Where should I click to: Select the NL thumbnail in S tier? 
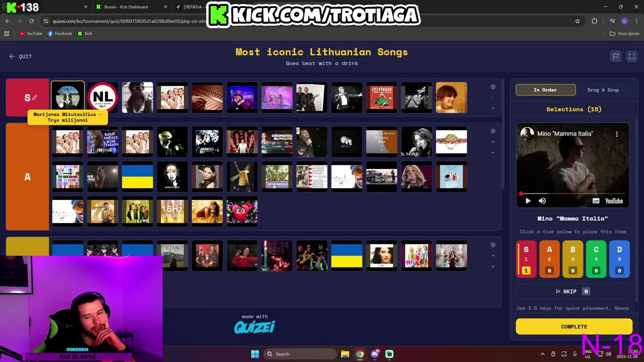(103, 98)
